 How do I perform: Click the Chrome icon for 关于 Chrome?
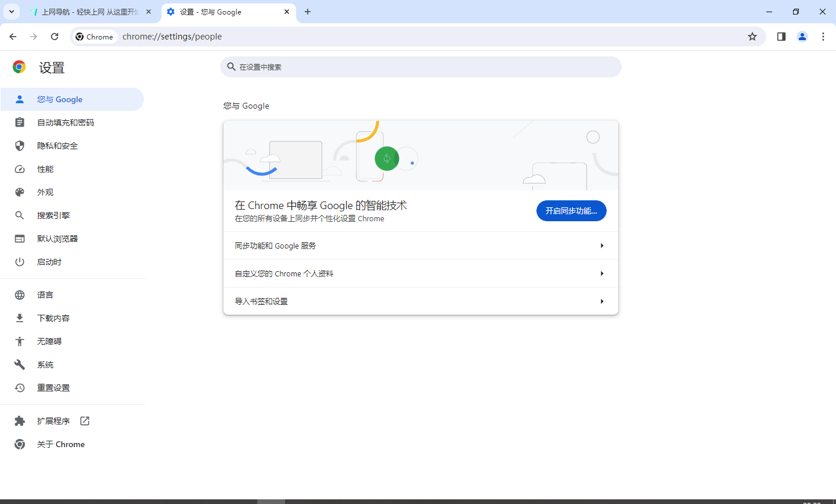click(x=20, y=444)
